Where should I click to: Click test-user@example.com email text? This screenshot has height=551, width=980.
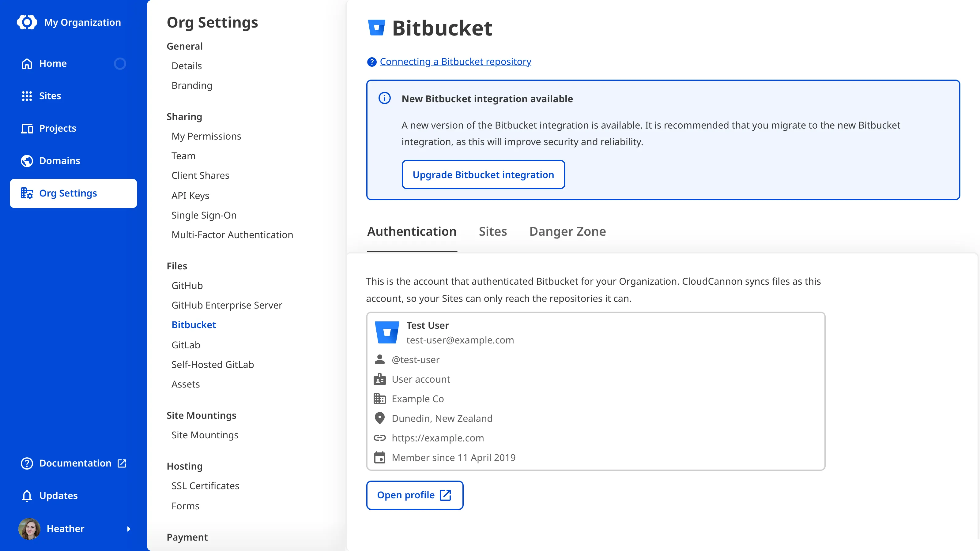[x=460, y=340]
